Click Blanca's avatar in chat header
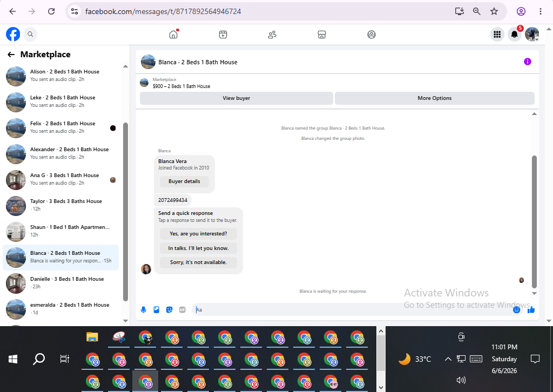Viewport: 553px width, 392px height. point(148,62)
